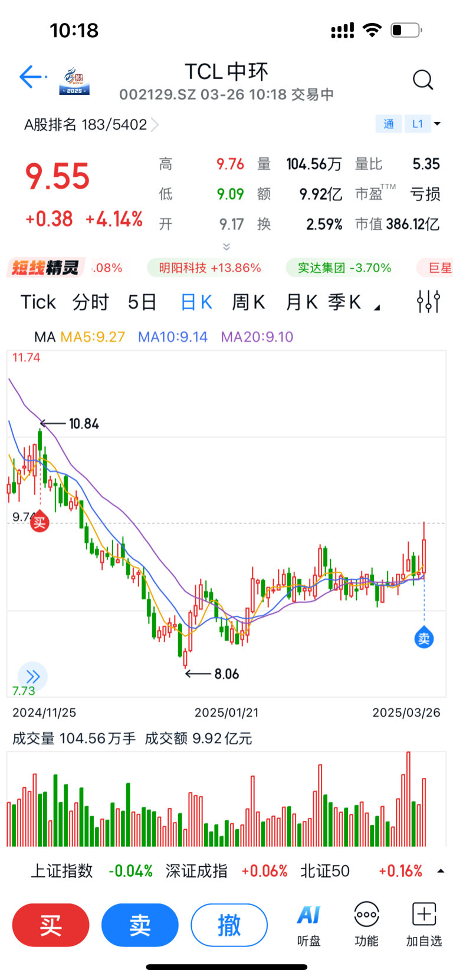Tap the 10.84 high price label

[84, 424]
